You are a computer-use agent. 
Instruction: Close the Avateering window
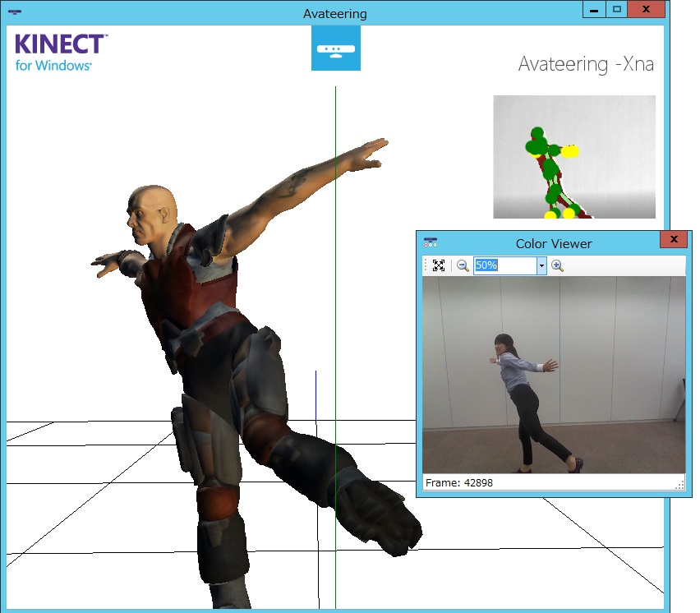pos(646,9)
